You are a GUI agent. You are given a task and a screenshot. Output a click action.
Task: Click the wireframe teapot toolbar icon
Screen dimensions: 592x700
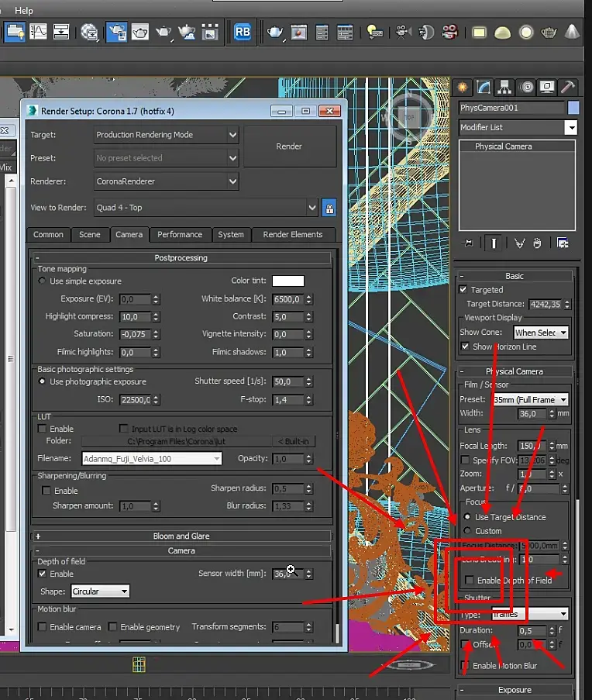point(549,32)
